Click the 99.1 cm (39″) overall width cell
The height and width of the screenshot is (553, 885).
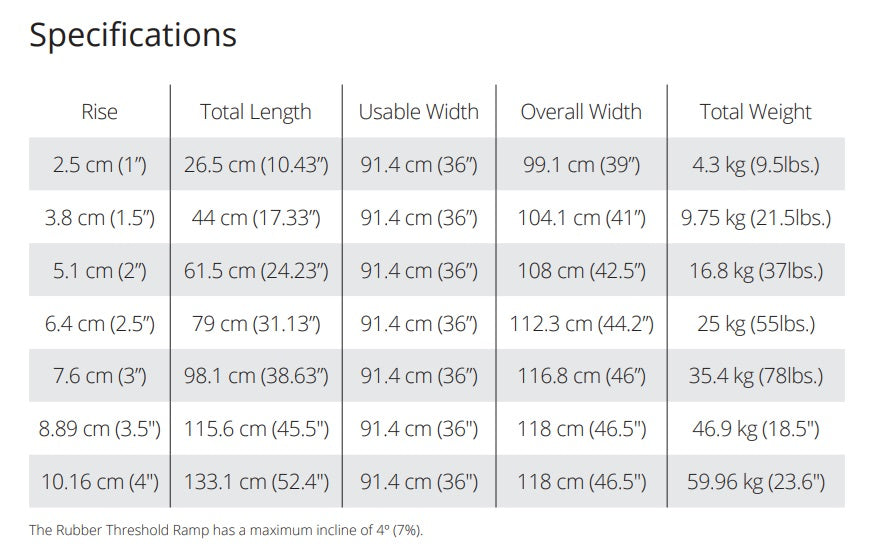tap(581, 165)
